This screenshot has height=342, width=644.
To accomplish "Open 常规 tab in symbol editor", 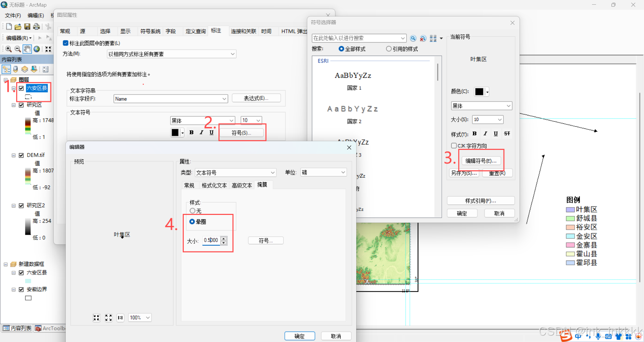I will click(189, 185).
